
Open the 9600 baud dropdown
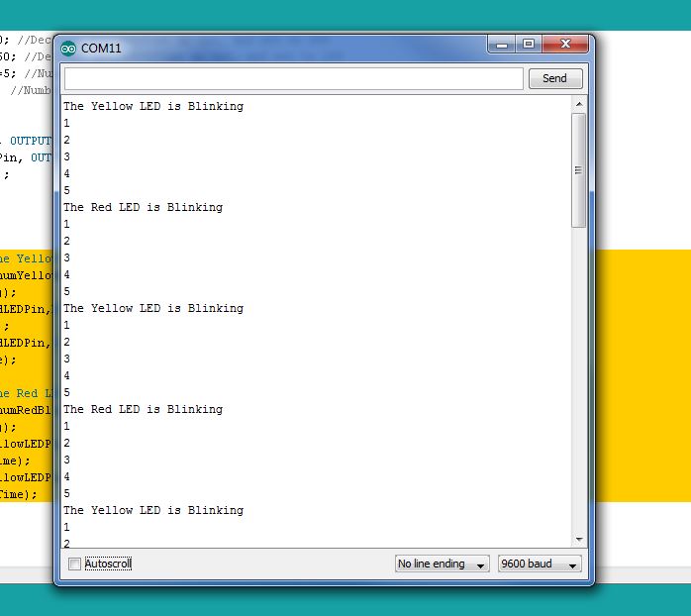pyautogui.click(x=540, y=564)
